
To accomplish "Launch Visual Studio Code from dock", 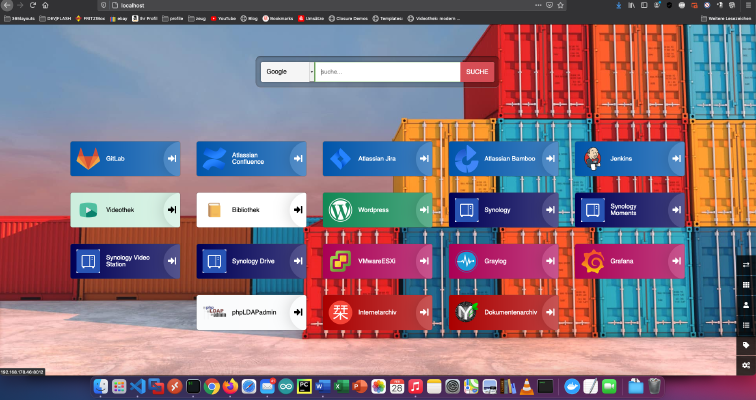I will 137,386.
